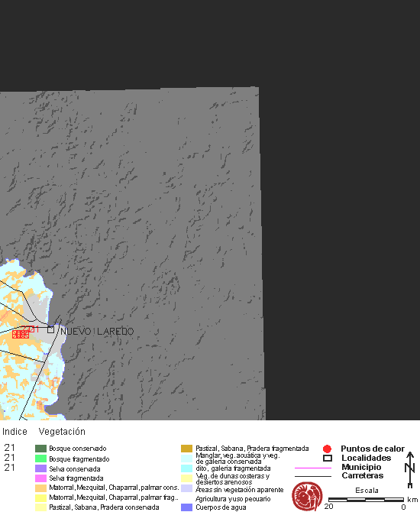
Task: Click the Agricultura y uso pecuario label
Action: 233,499
